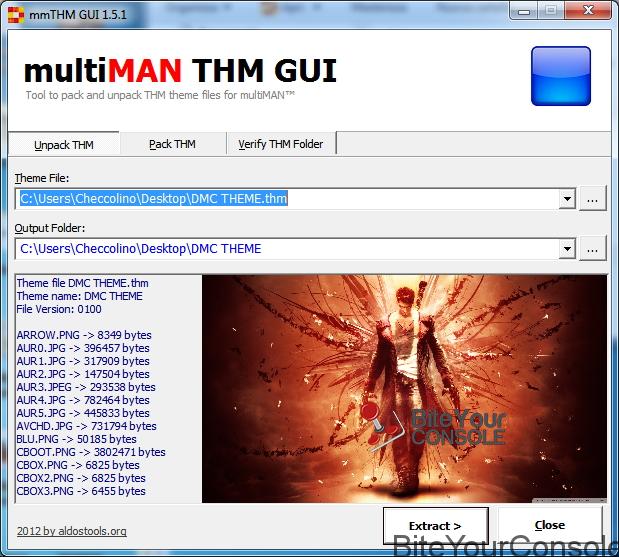The height and width of the screenshot is (557, 619).
Task: Select the 'CBOX.PNG -> 6825 bytes' entry
Action: pos(78,465)
